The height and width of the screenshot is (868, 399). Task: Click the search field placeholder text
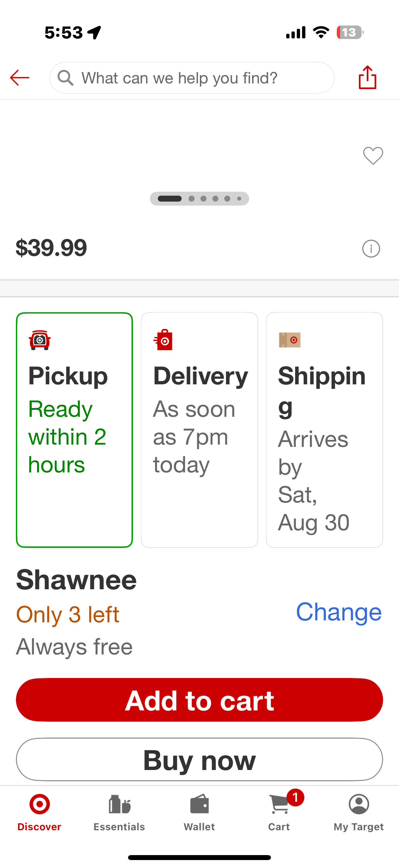[179, 78]
